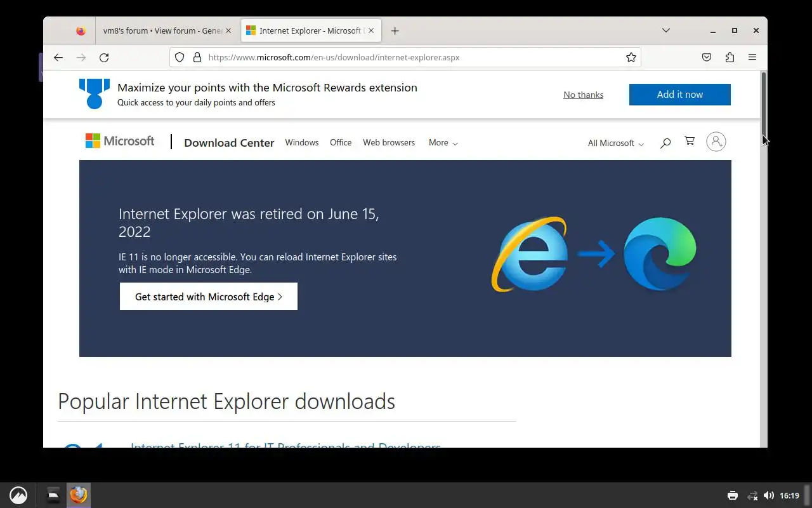This screenshot has width=812, height=508.
Task: Click the 'IE 11 is no longer accessible' text
Action: click(258, 263)
